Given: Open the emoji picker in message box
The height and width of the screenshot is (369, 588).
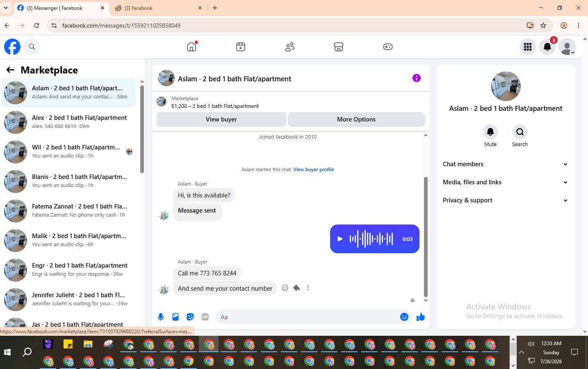Looking at the screenshot, I should [404, 317].
